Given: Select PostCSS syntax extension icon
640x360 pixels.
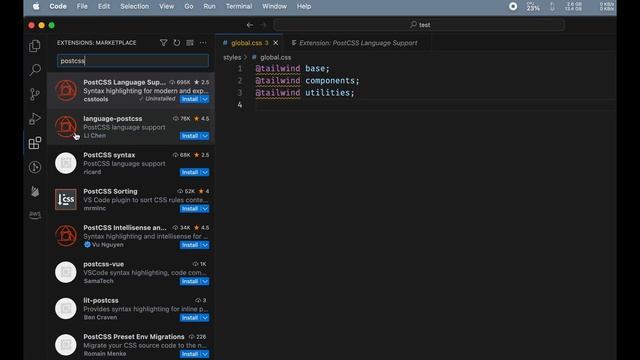Looking at the screenshot, I should pos(66,163).
